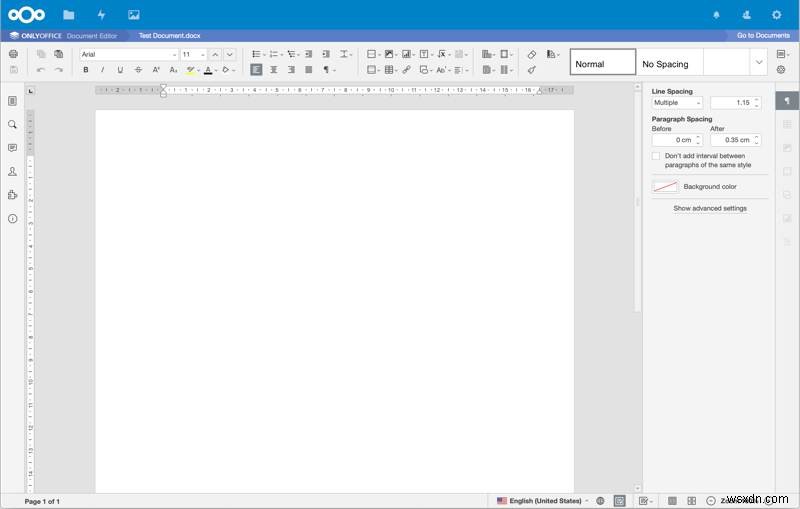Click the Before spacing 0 cm field
800x509 pixels.
pos(677,140)
